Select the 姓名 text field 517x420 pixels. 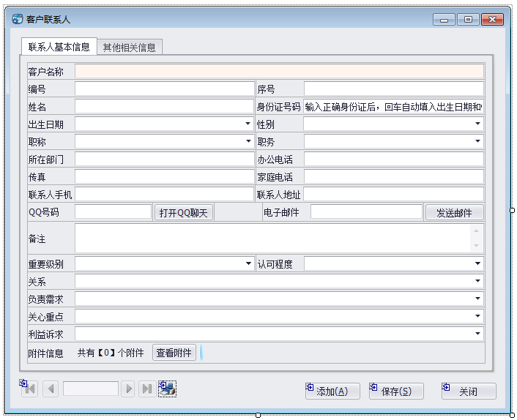point(165,106)
